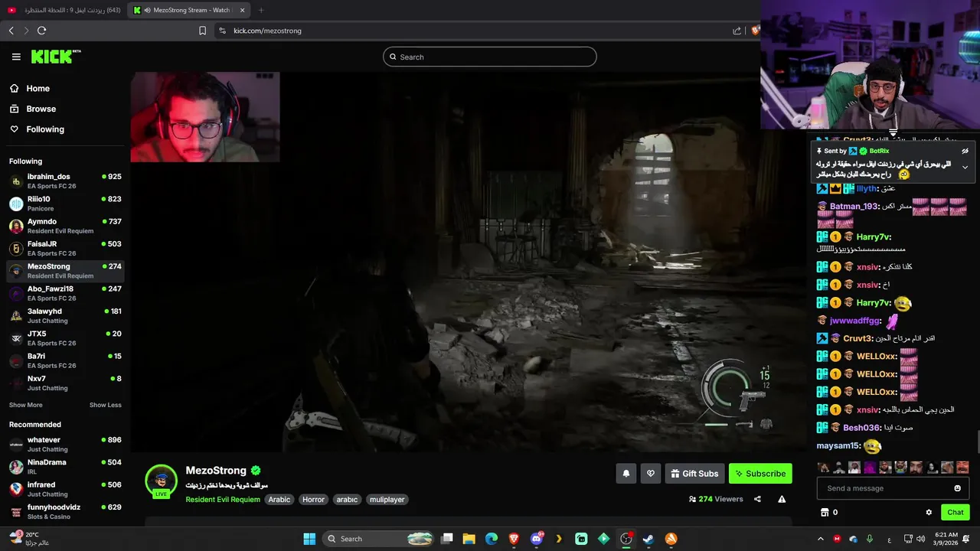Unpin the BotRix pinned message

pos(965,151)
